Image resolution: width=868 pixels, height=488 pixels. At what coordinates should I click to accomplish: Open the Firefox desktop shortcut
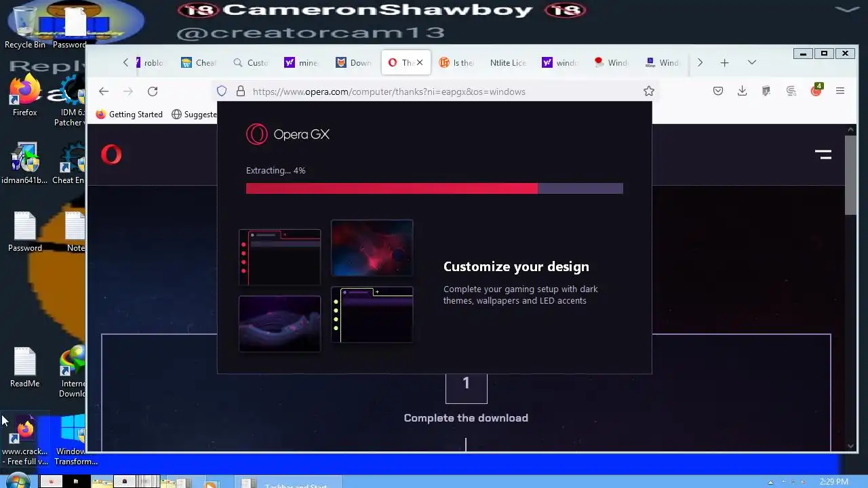(24, 96)
